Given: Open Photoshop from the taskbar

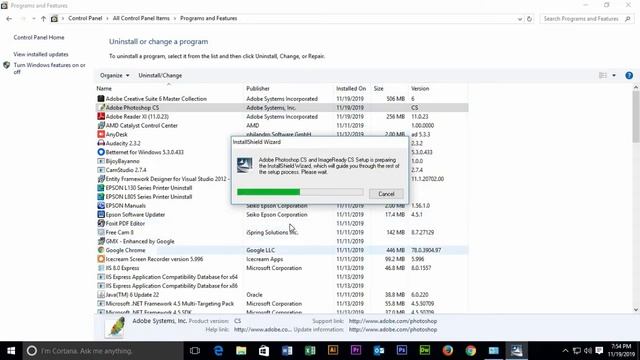Looking at the screenshot, I should tap(402, 351).
